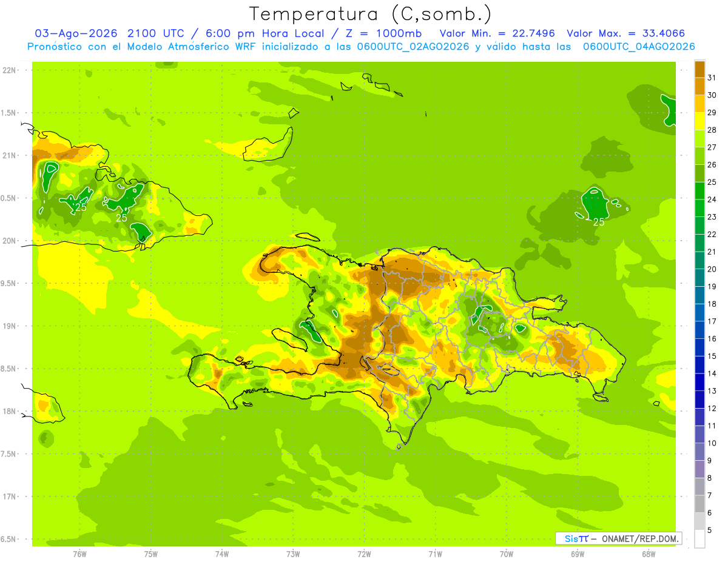728x562 pixels.
Task: Click the '20' value on the color scale
Action: pos(712,269)
